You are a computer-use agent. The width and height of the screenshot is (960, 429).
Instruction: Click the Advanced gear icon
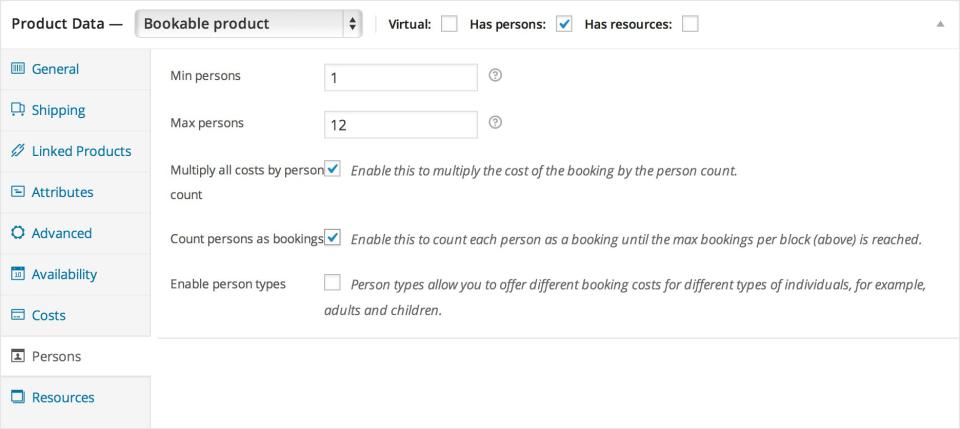pos(17,233)
